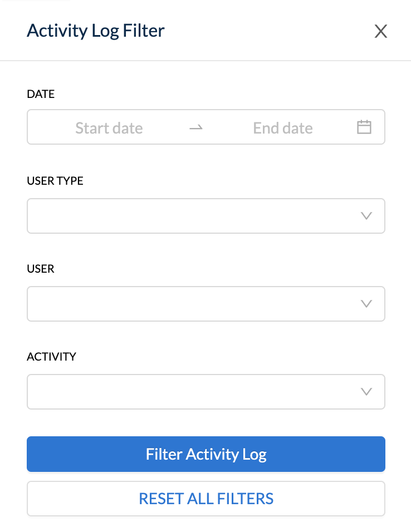Viewport: 411px width, 532px height.
Task: Click the chevron on the ACTIVITY field
Action: click(366, 392)
